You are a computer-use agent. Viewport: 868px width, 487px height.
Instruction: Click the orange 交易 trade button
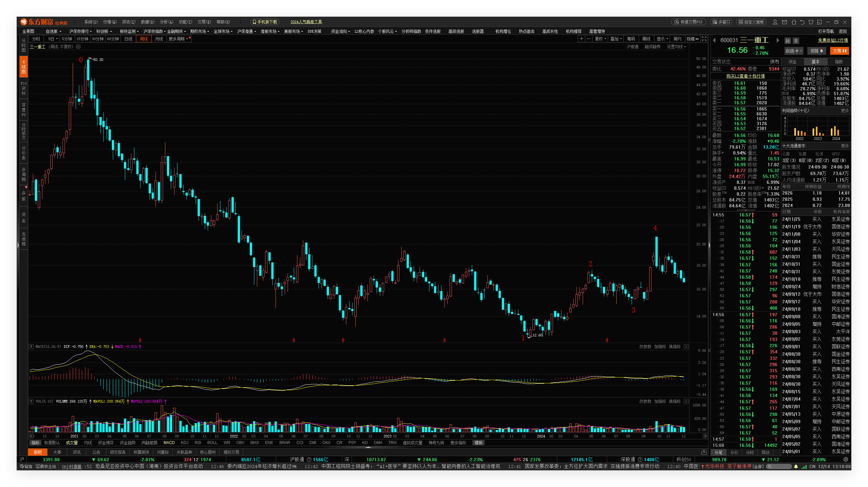tap(840, 51)
